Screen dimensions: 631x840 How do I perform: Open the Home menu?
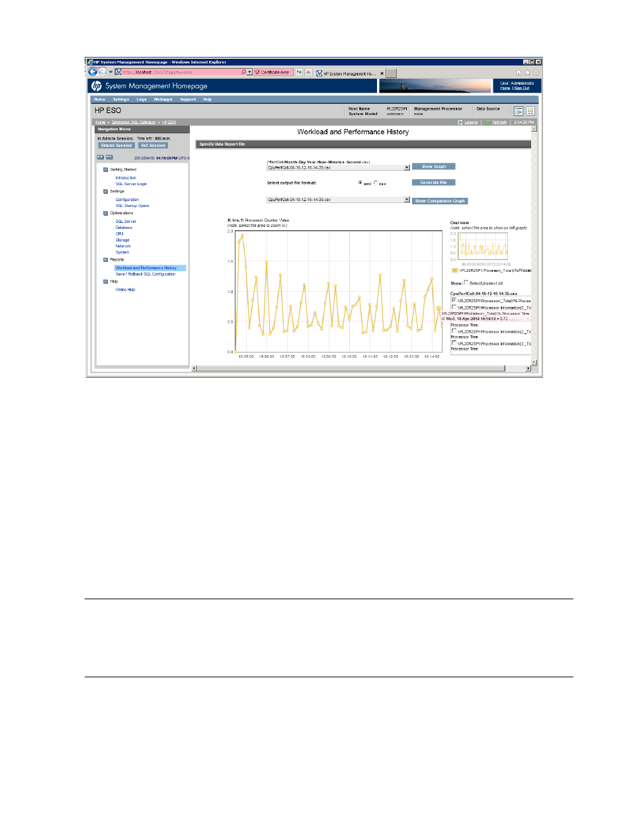pos(100,99)
